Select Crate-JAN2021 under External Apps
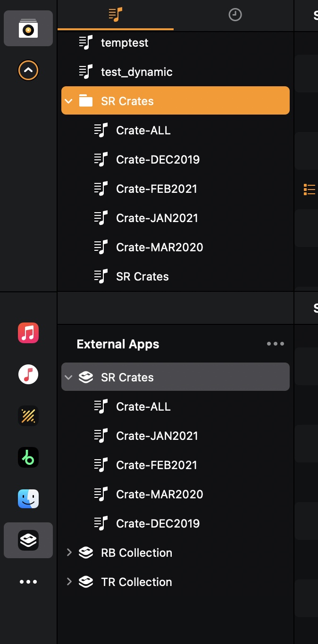The image size is (318, 644). (x=157, y=436)
